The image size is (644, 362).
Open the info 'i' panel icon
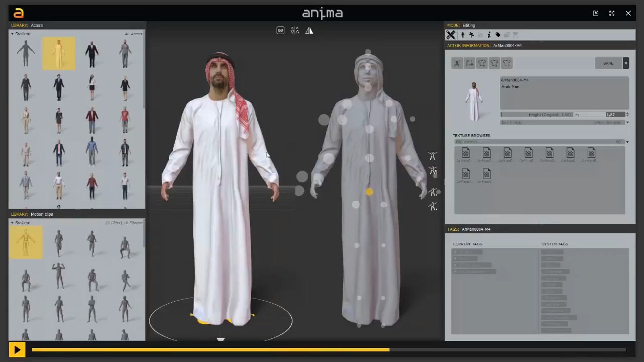(489, 35)
